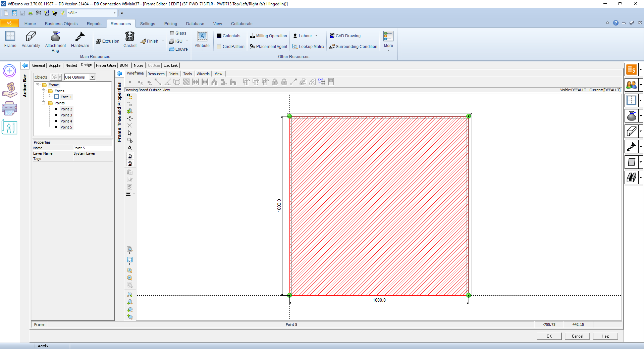Switch to the Supplier tab

[x=55, y=65]
